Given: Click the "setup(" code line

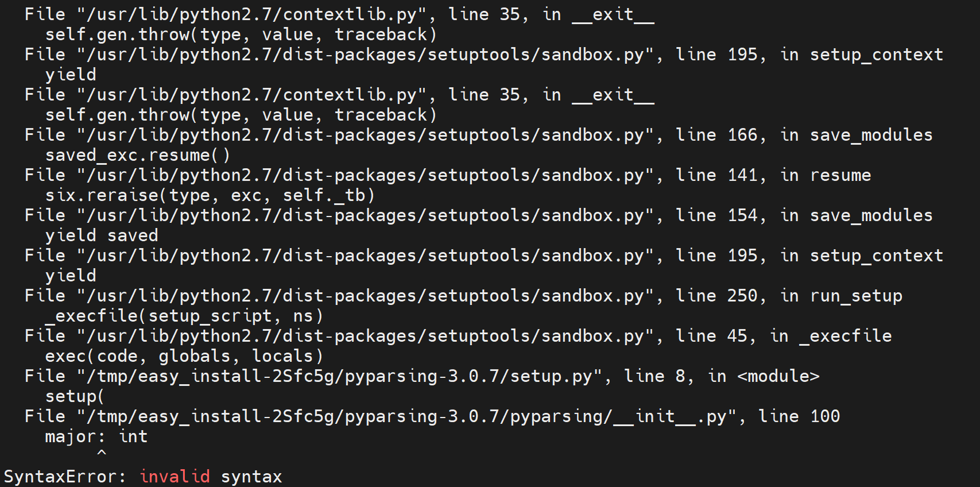Looking at the screenshot, I should 75,396.
